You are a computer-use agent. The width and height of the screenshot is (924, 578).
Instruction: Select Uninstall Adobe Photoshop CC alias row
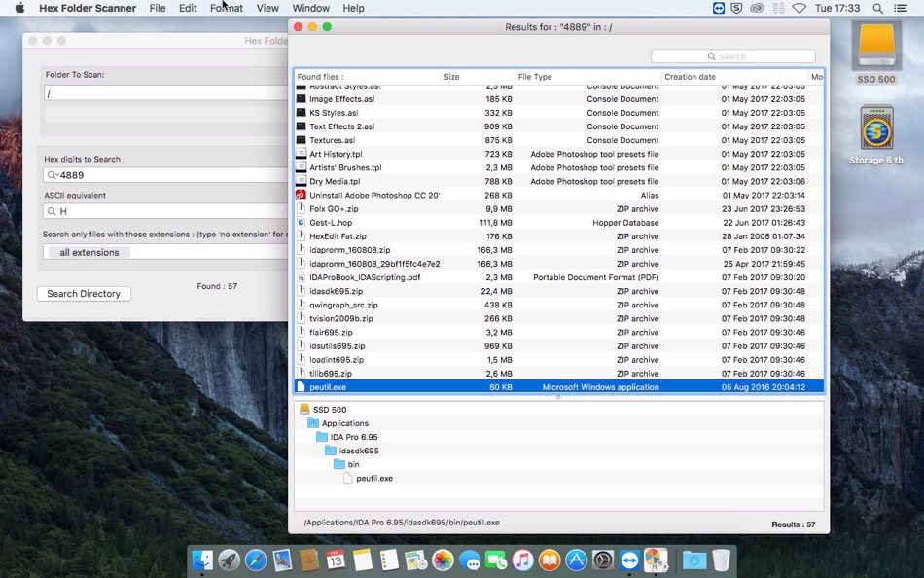coord(558,196)
